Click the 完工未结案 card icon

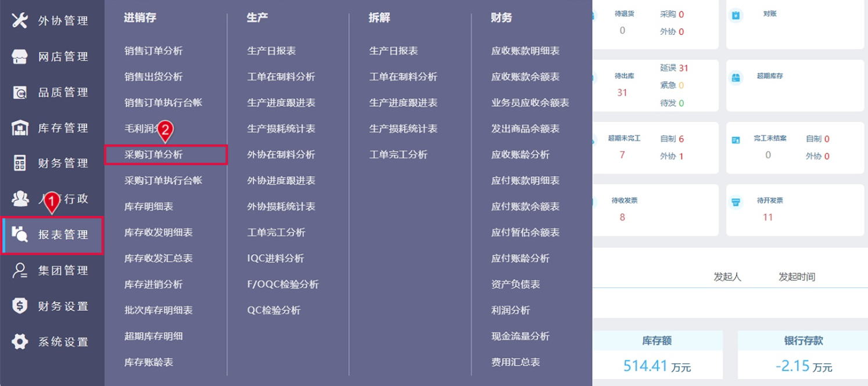coord(736,140)
